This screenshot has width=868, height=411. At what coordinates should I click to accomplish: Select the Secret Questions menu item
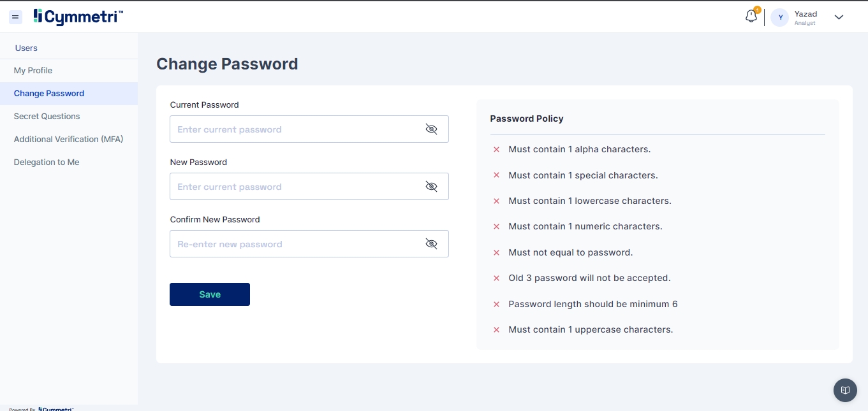(x=47, y=117)
